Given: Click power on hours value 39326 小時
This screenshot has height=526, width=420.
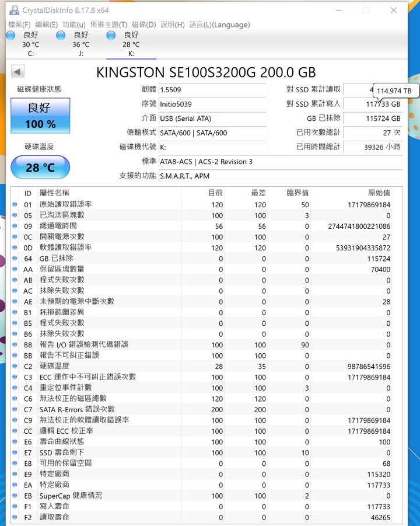Looking at the screenshot, I should coord(373,147).
